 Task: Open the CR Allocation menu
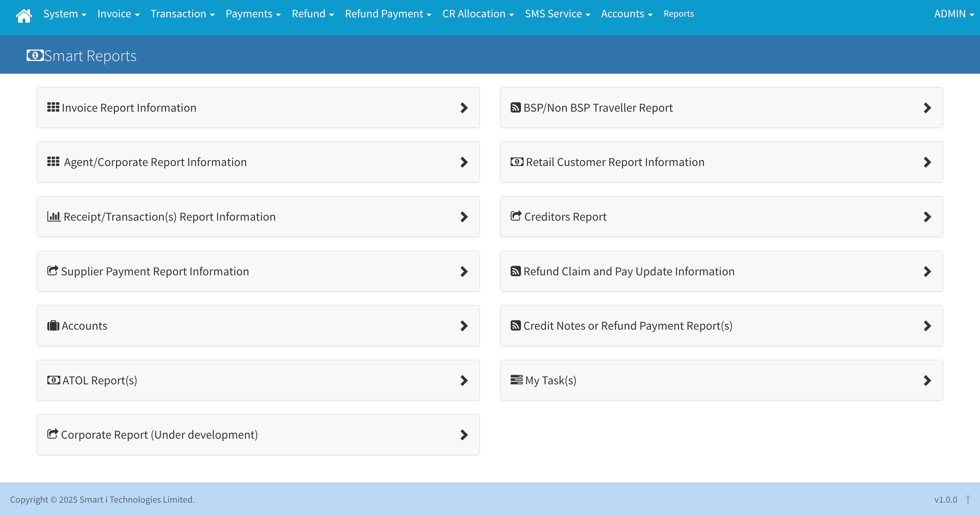[478, 14]
